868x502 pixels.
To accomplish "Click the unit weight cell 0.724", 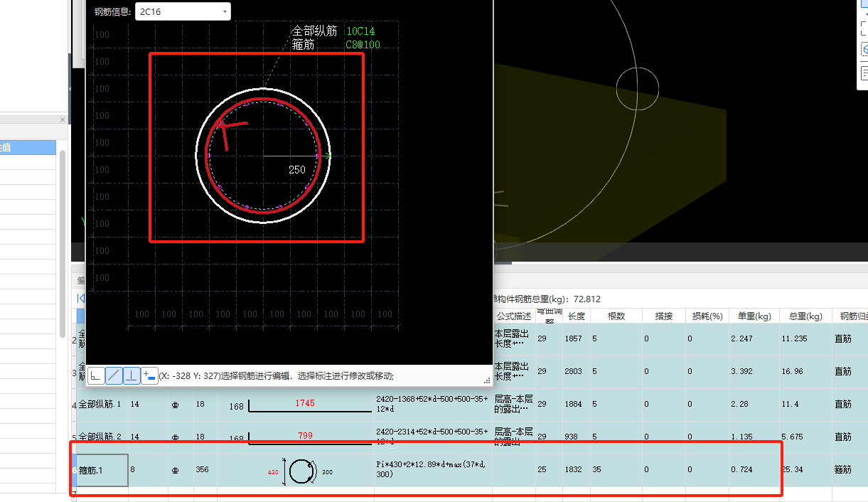I will (x=754, y=470).
